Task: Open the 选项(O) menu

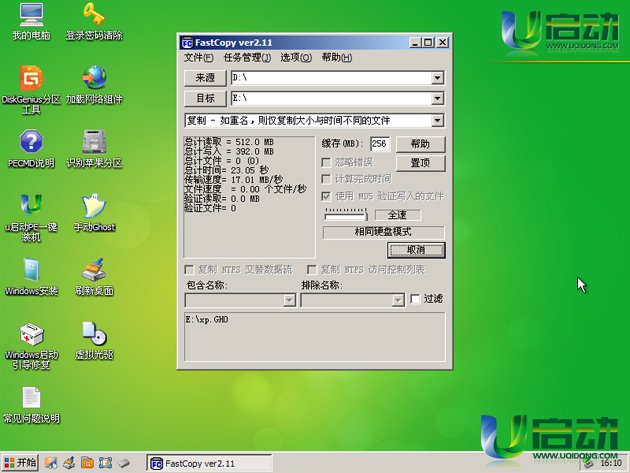Action: (296, 57)
